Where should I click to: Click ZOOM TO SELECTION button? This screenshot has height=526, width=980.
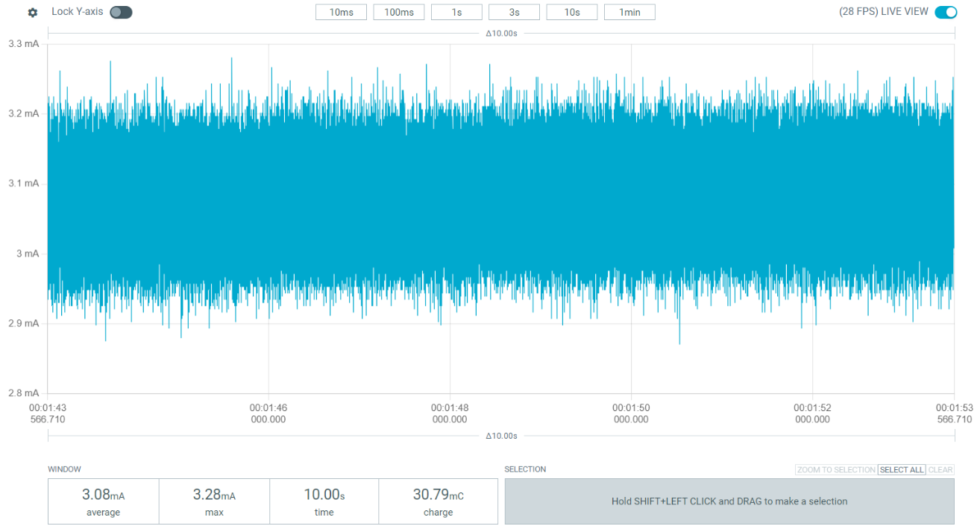836,470
